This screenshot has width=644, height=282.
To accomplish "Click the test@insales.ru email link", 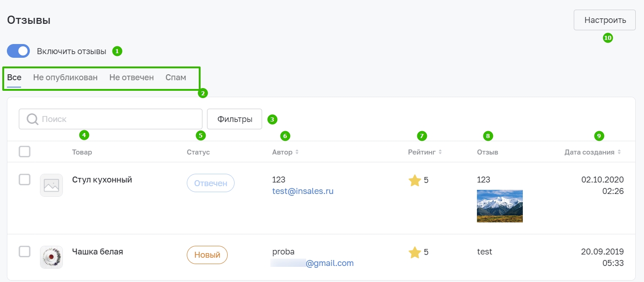I will click(x=303, y=191).
